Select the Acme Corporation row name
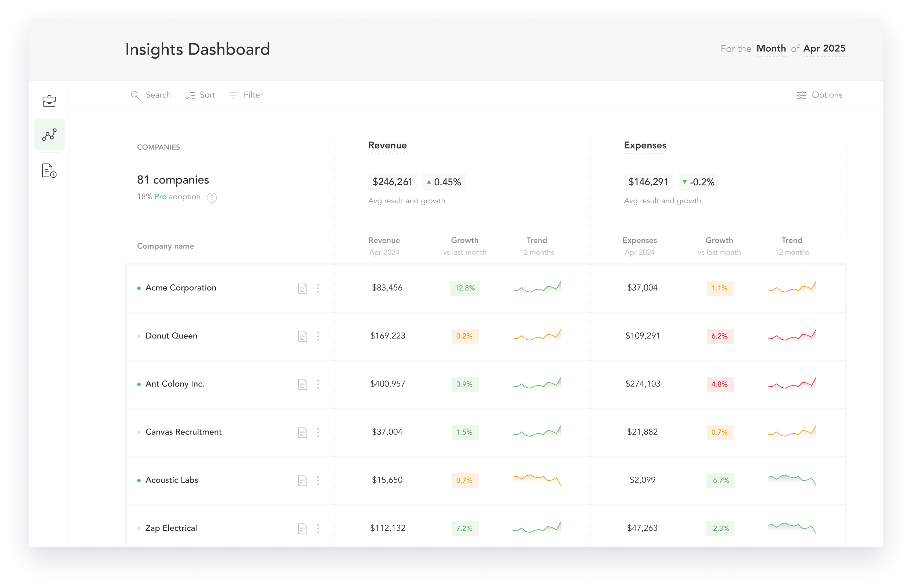This screenshot has height=588, width=912. (181, 288)
